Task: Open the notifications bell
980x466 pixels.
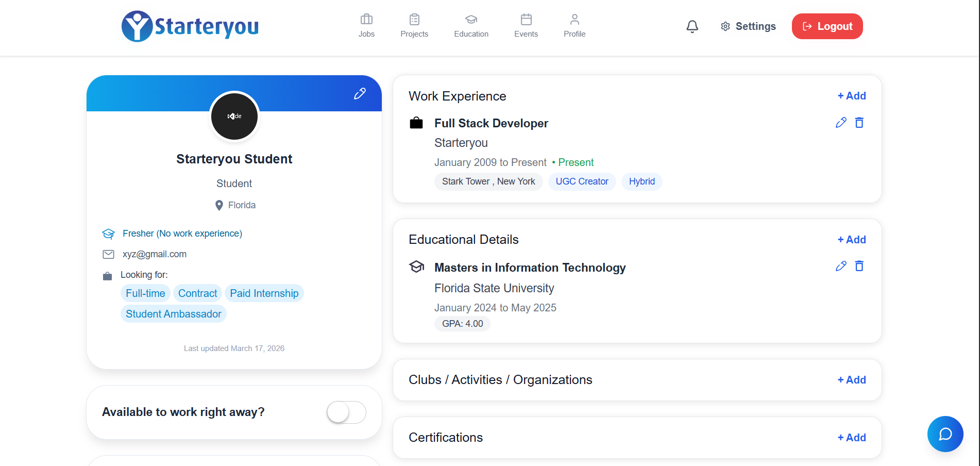Action: tap(692, 26)
